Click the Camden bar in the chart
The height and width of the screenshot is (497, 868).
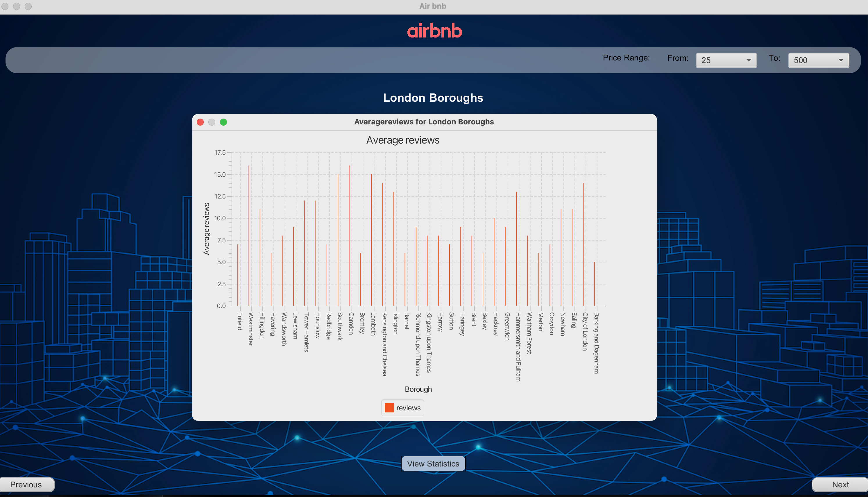pyautogui.click(x=349, y=235)
